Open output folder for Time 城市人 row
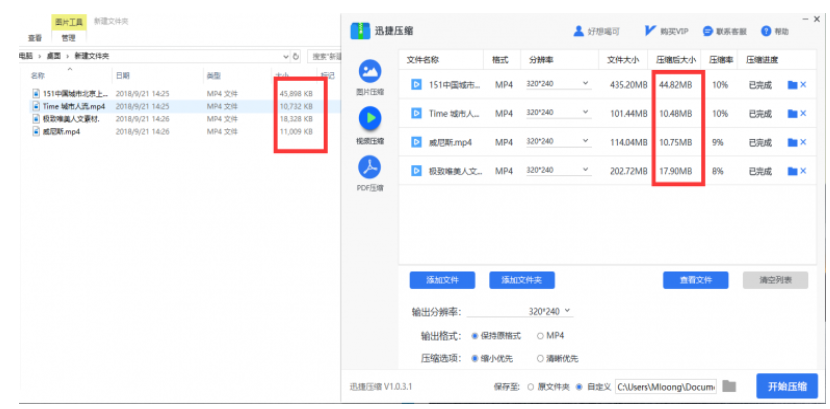 [x=792, y=113]
